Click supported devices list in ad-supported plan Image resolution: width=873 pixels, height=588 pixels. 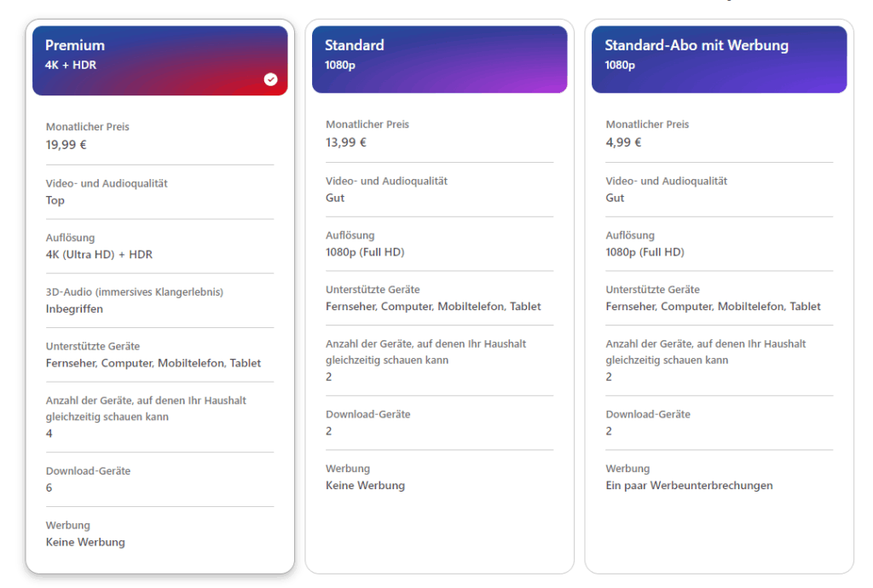[713, 307]
